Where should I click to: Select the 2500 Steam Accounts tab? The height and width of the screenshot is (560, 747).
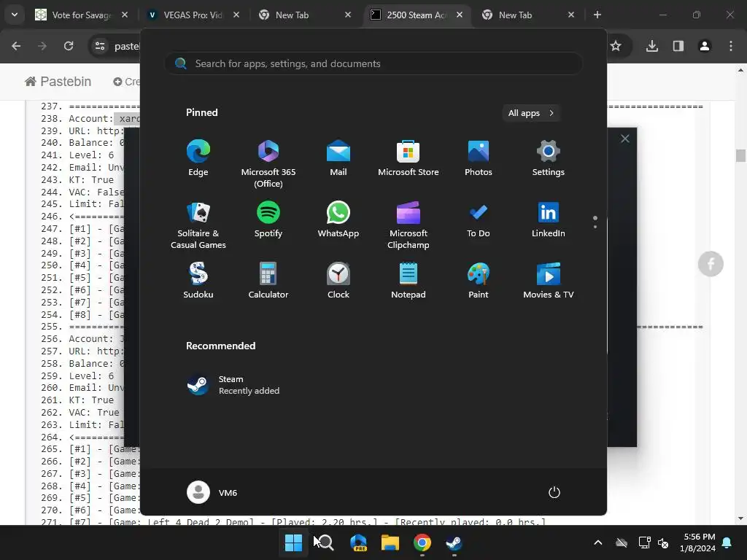pyautogui.click(x=415, y=15)
